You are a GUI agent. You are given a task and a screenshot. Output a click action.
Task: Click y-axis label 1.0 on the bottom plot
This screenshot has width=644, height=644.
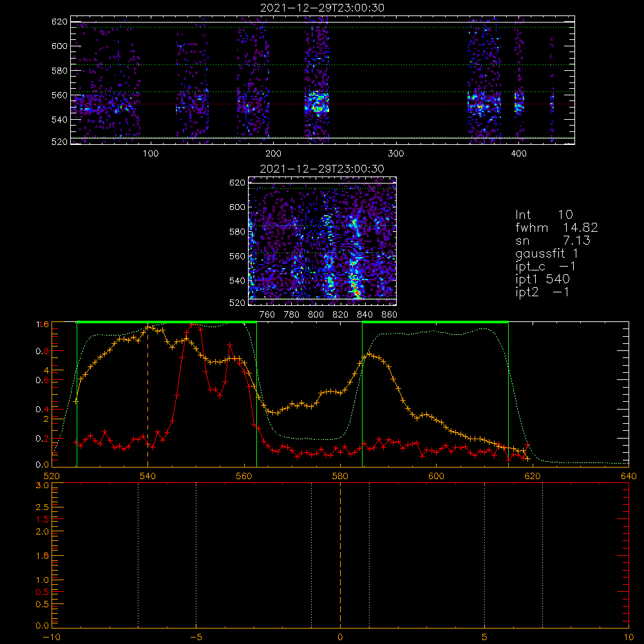[43, 580]
